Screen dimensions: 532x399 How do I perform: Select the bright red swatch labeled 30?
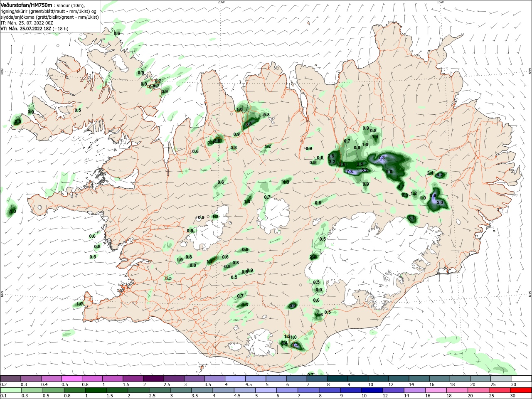[521, 390]
